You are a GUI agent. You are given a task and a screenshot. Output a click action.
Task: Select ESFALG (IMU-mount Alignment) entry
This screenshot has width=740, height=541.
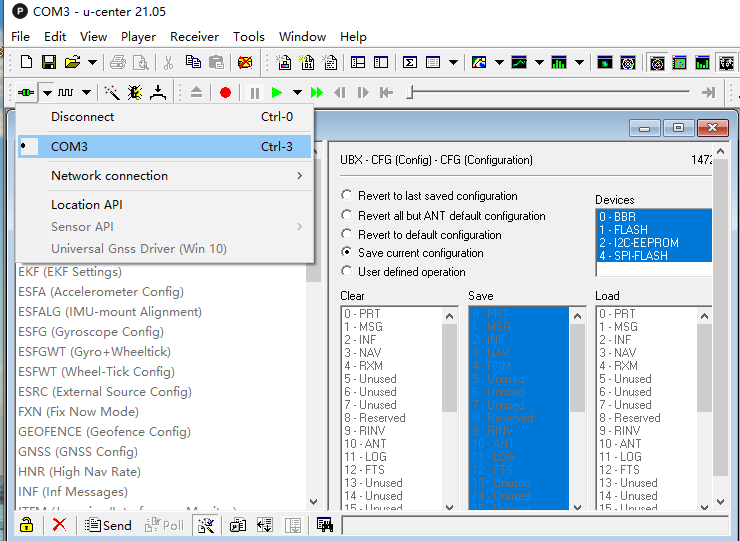(x=110, y=312)
